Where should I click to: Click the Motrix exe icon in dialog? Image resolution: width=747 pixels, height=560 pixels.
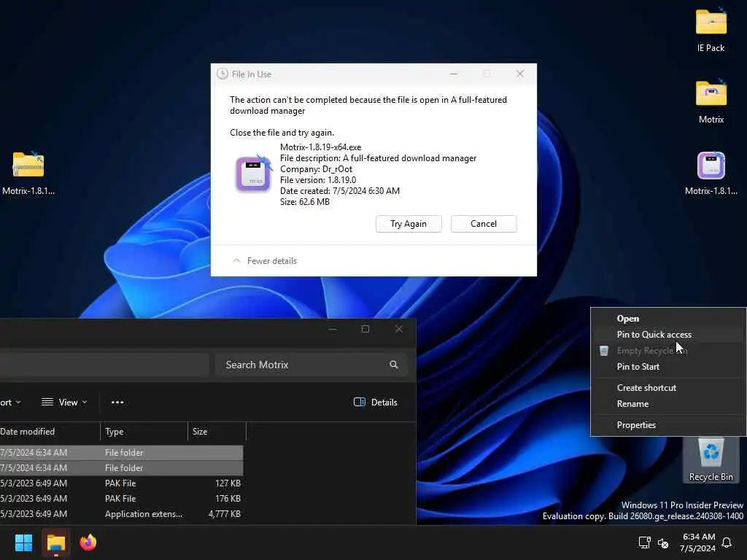click(x=253, y=174)
